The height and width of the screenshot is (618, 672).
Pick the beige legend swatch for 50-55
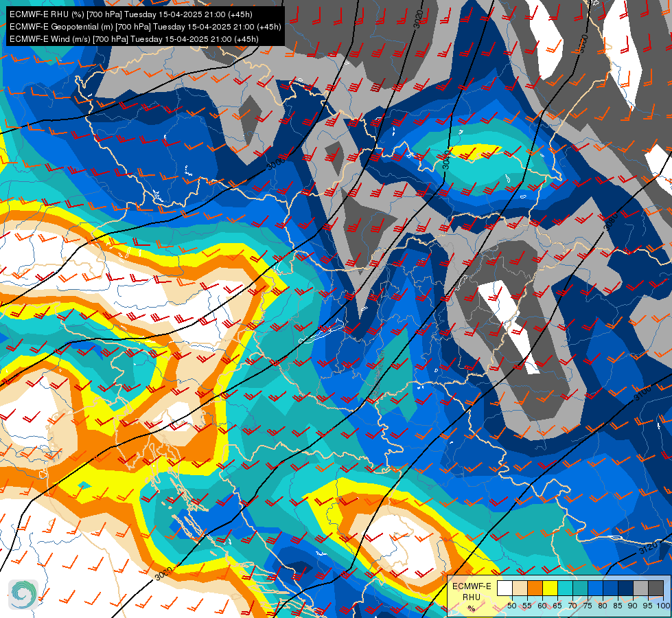(x=520, y=588)
